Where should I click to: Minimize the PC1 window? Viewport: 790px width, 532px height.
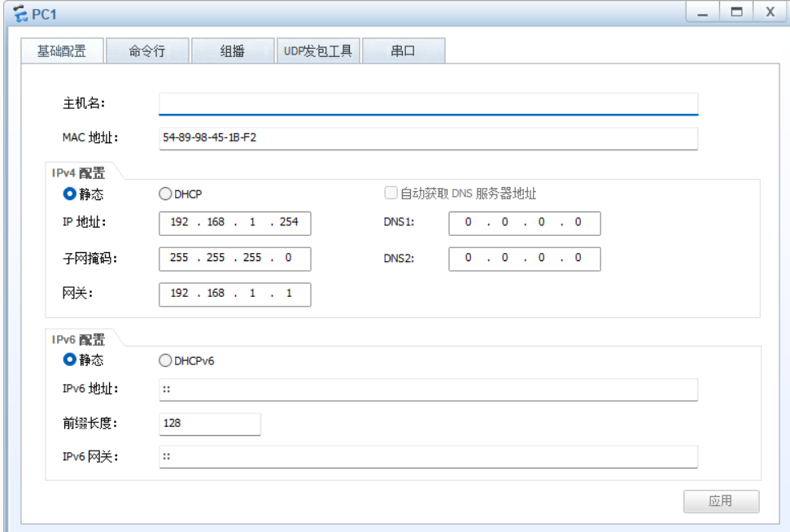[x=702, y=11]
